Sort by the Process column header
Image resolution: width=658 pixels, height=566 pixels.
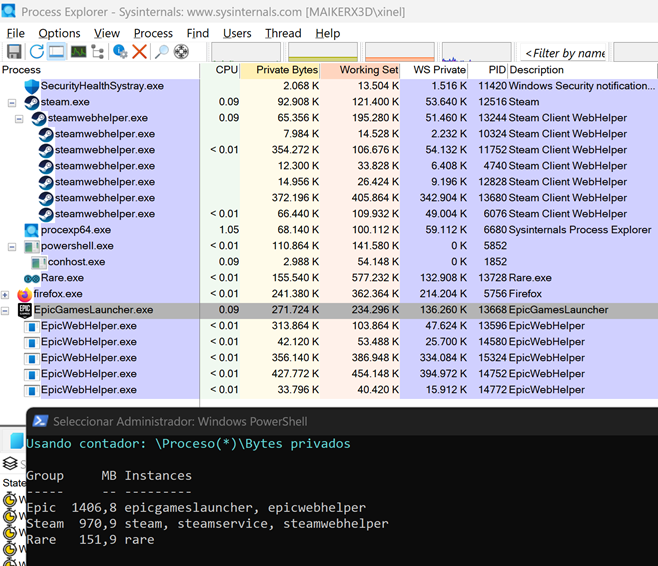click(100, 70)
